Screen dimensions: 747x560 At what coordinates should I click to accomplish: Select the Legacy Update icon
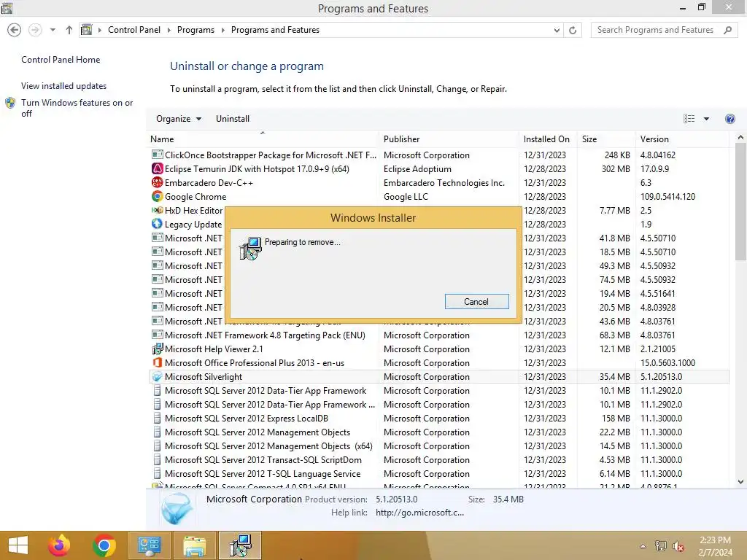(x=158, y=224)
